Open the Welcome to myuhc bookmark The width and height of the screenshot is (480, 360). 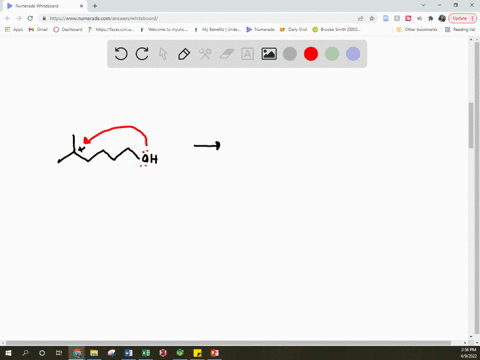tap(164, 29)
